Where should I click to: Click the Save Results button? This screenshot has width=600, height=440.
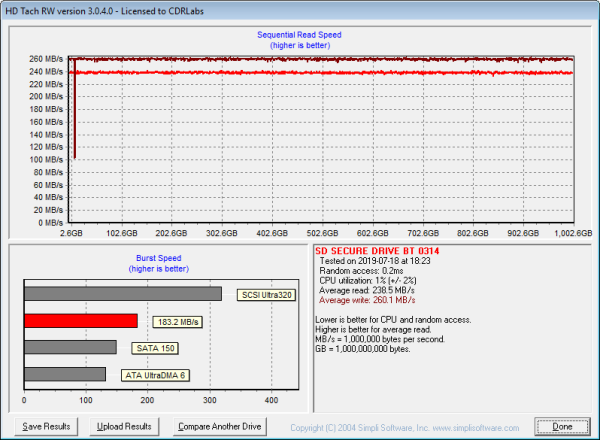coord(47,426)
